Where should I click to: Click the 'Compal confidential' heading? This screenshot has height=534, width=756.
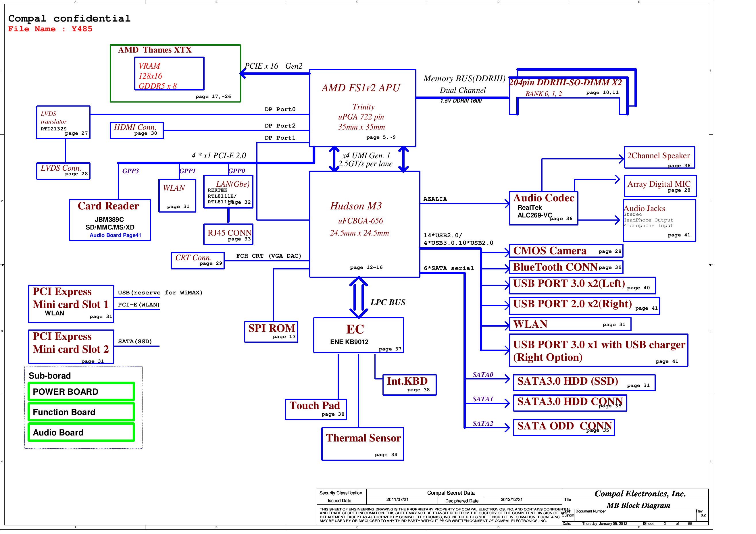tap(70, 19)
